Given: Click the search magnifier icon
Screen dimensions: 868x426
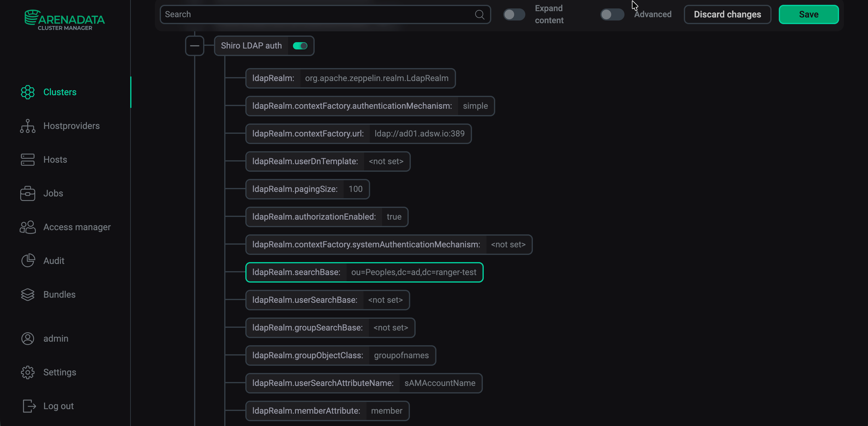Looking at the screenshot, I should (x=480, y=14).
